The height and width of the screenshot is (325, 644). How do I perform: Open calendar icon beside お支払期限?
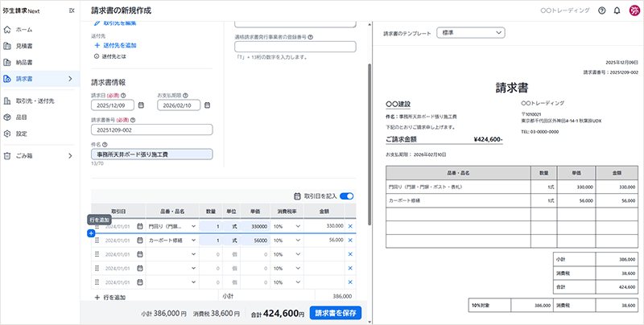pyautogui.click(x=208, y=105)
